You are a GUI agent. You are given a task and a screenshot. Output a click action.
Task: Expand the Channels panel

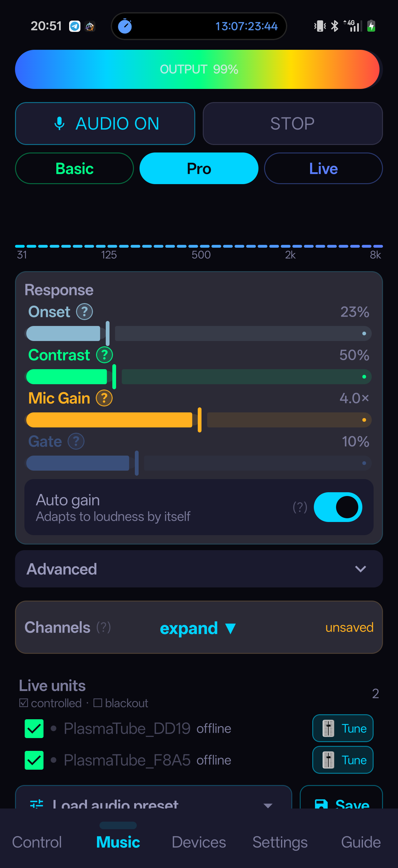point(198,628)
